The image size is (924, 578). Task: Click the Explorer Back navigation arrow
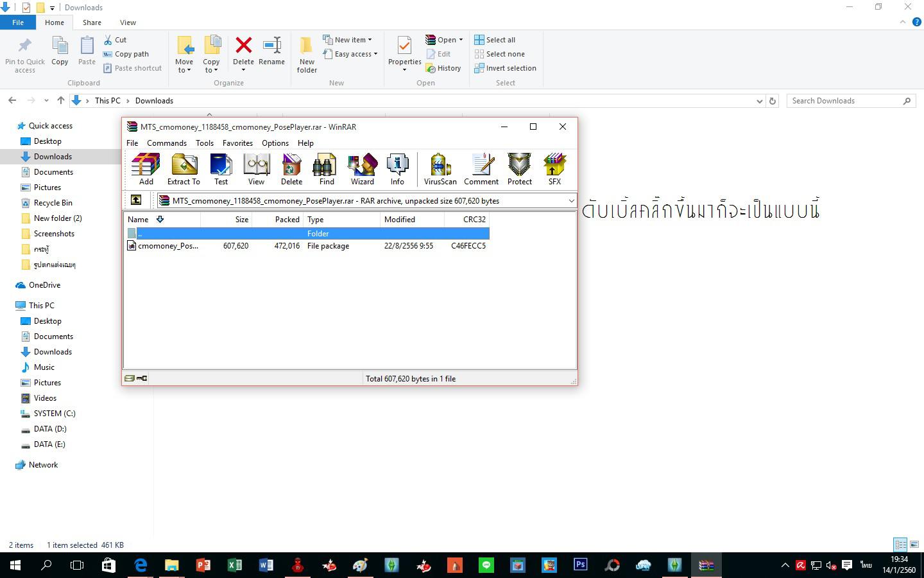12,101
